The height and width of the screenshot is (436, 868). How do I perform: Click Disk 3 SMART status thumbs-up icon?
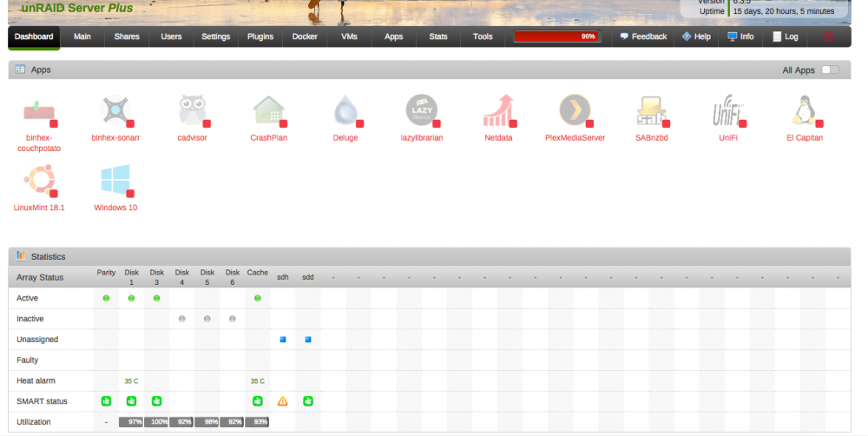[x=156, y=401]
